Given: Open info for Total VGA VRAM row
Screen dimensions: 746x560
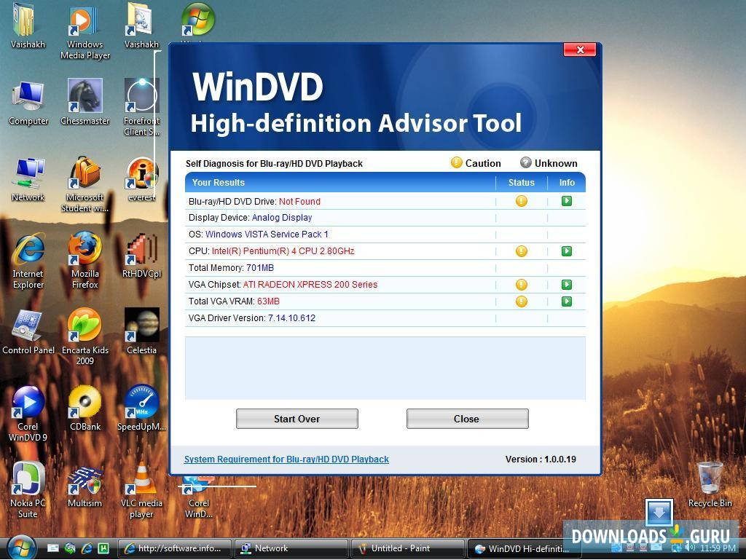Looking at the screenshot, I should coord(566,301).
